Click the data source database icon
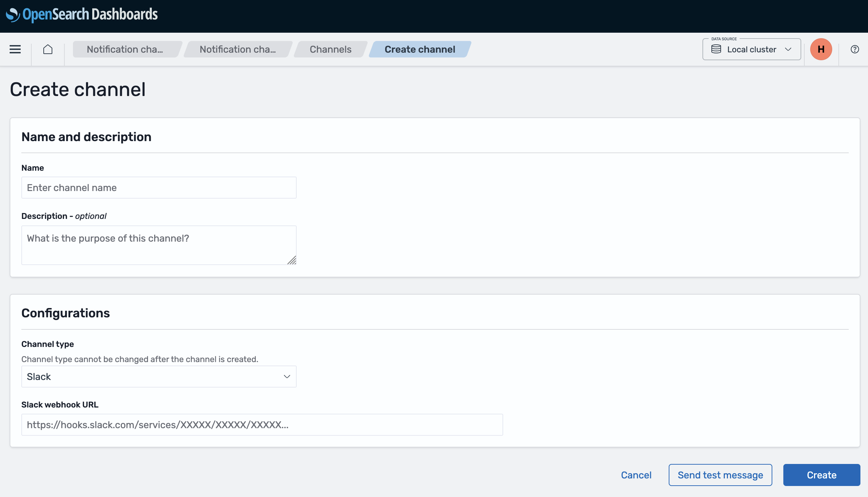The height and width of the screenshot is (497, 868). (716, 49)
